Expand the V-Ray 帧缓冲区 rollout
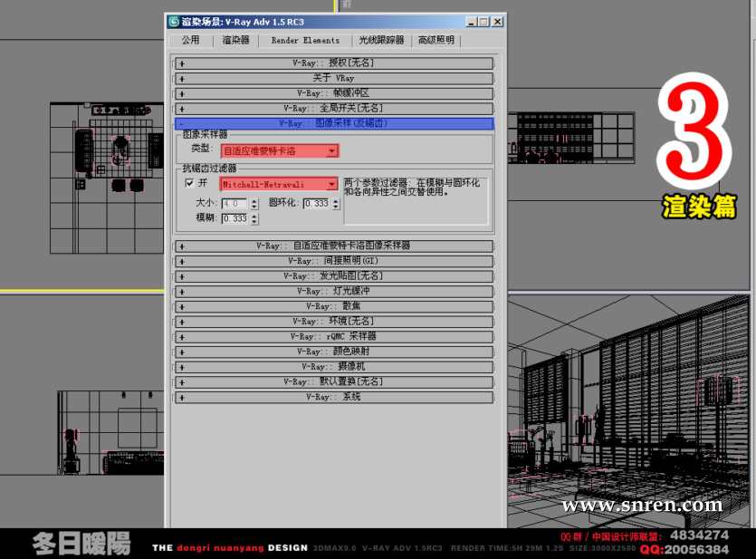 pyautogui.click(x=334, y=93)
